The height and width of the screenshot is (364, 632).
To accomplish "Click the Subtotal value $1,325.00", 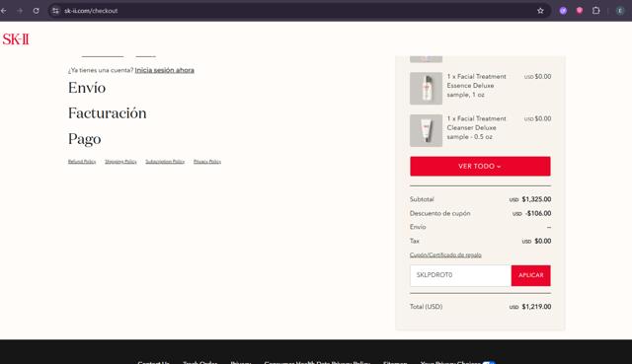I will (536, 199).
